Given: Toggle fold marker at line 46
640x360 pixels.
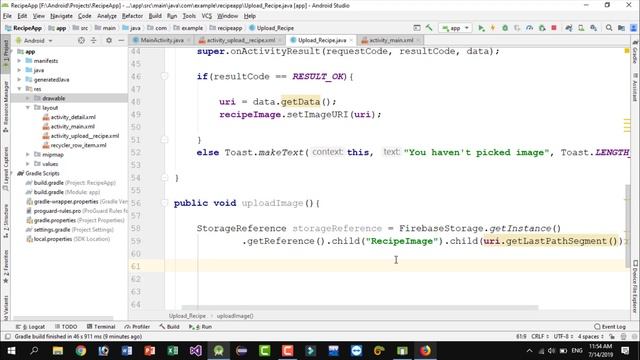Looking at the screenshot, I should pyautogui.click(x=164, y=76).
